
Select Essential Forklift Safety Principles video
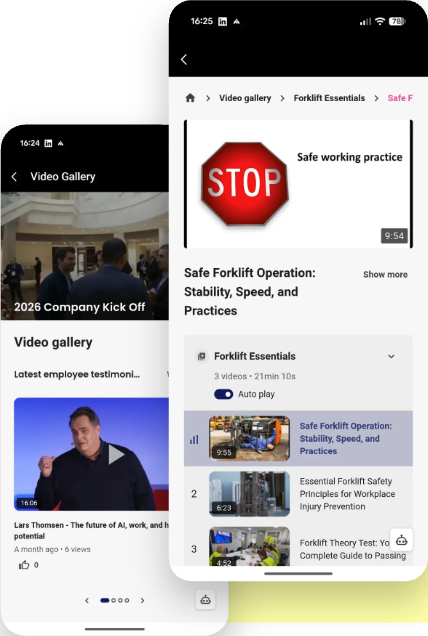click(298, 494)
